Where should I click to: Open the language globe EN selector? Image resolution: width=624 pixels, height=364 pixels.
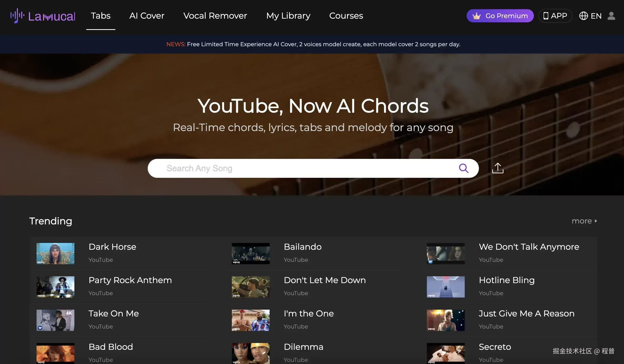(590, 16)
